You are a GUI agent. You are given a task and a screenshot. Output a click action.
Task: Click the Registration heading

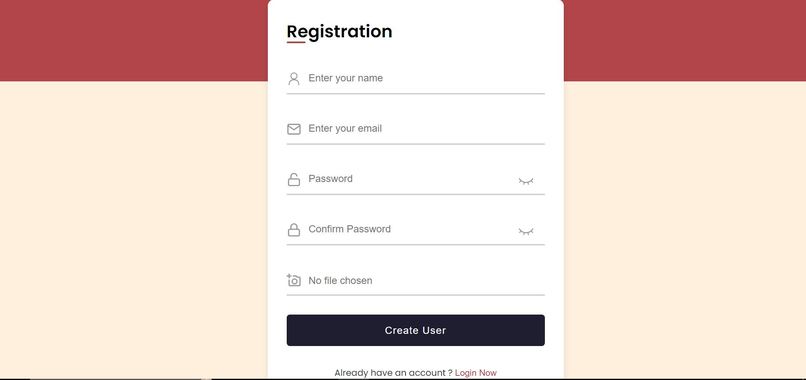click(339, 31)
